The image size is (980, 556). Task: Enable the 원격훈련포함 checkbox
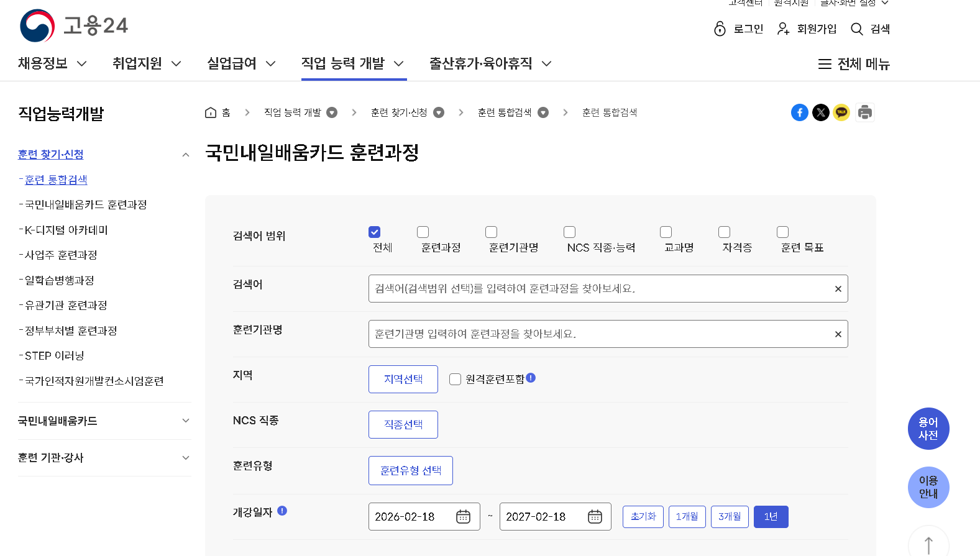[x=456, y=379]
